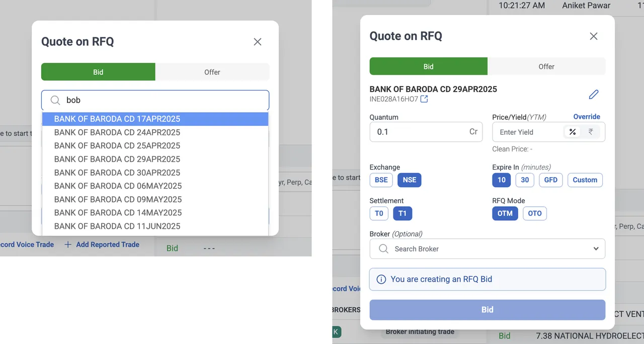Pick BANK OF BARODA CD 14MAY2025 suggestion

tap(155, 213)
